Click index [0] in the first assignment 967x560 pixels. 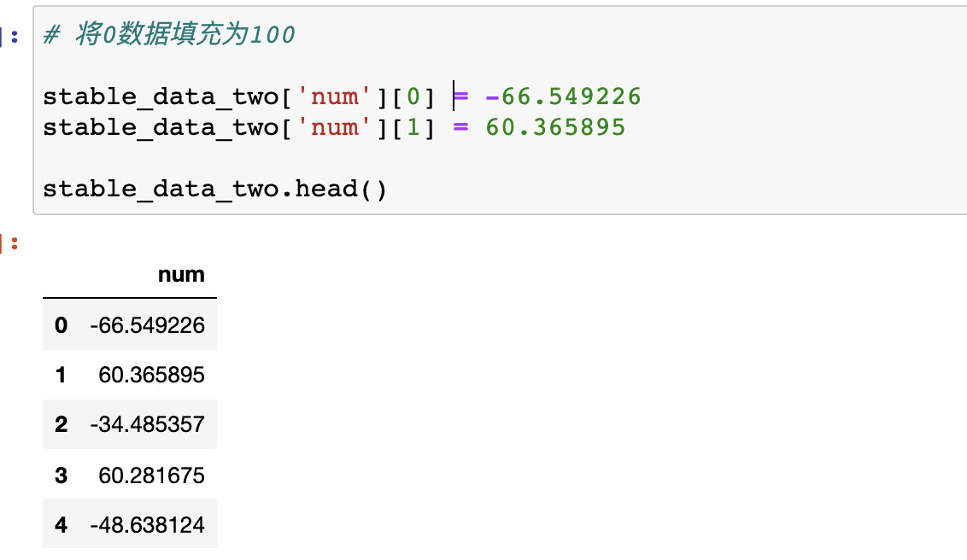(x=413, y=96)
